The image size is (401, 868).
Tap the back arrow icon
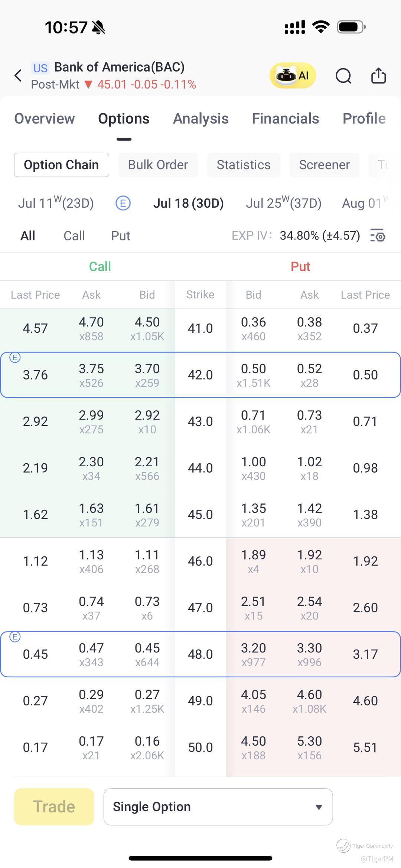[x=18, y=76]
